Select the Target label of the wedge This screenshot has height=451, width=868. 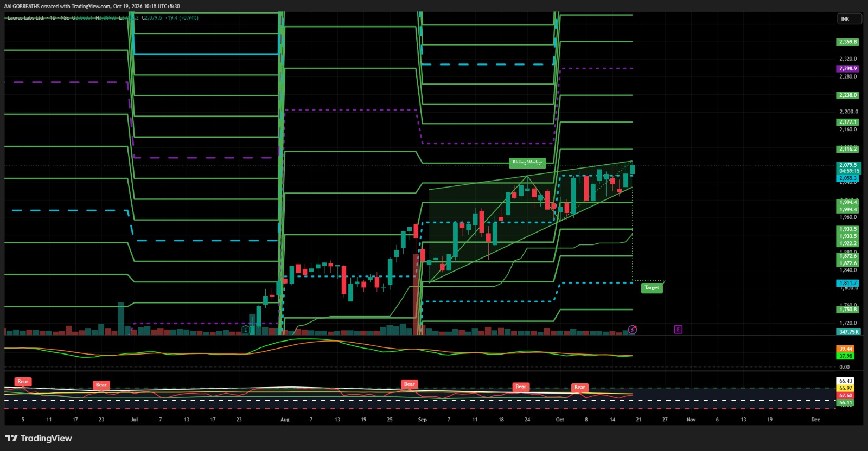tap(652, 288)
